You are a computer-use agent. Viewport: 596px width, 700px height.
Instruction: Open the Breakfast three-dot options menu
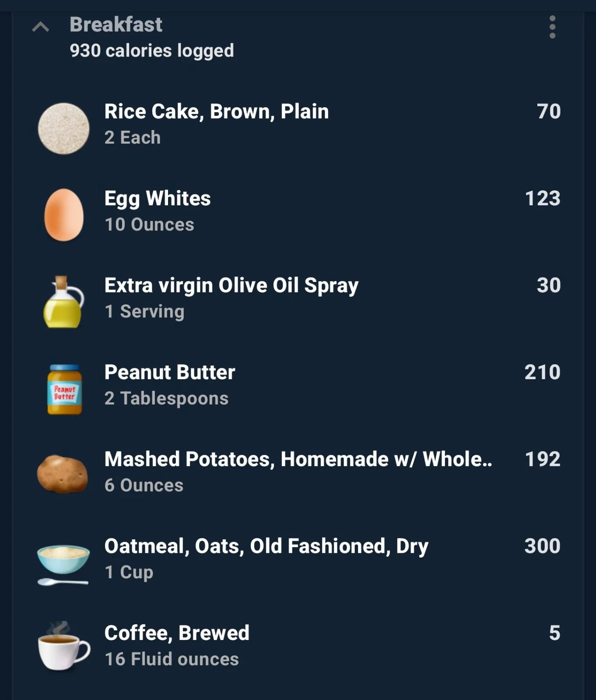[552, 27]
